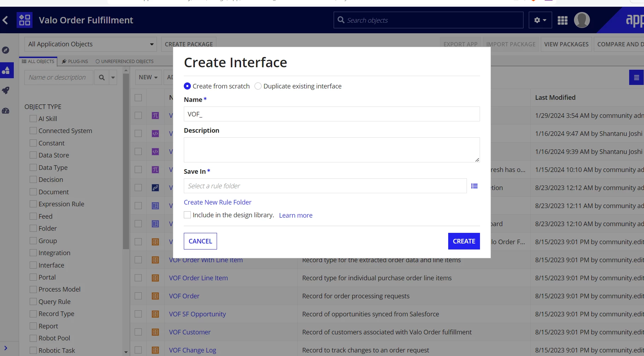The height and width of the screenshot is (356, 644).
Task: Click CANCEL in Create Interface dialog
Action: [200, 241]
